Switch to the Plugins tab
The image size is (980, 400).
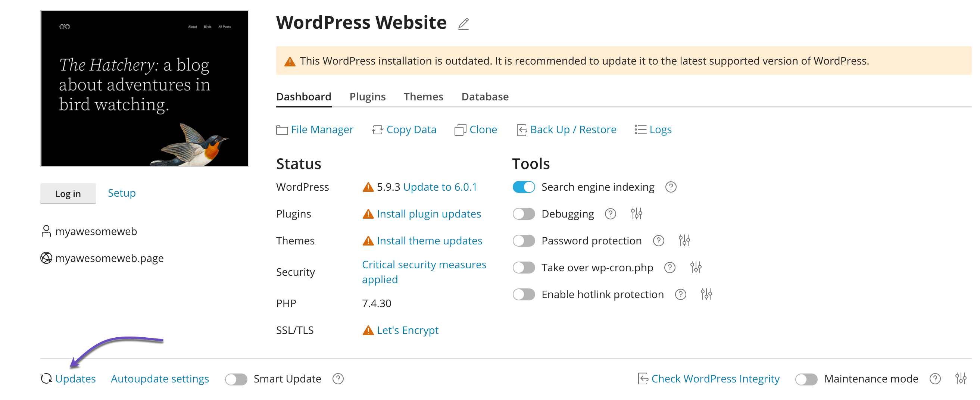pyautogui.click(x=367, y=97)
